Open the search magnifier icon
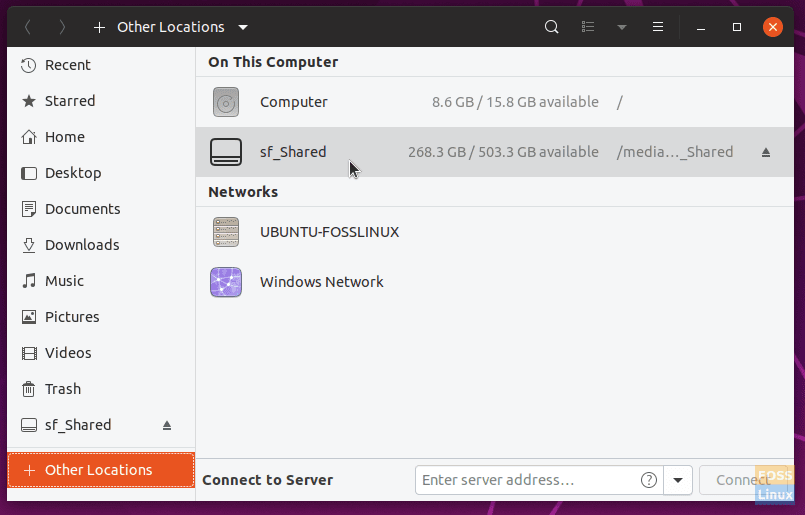The height and width of the screenshot is (515, 805). coord(551,27)
